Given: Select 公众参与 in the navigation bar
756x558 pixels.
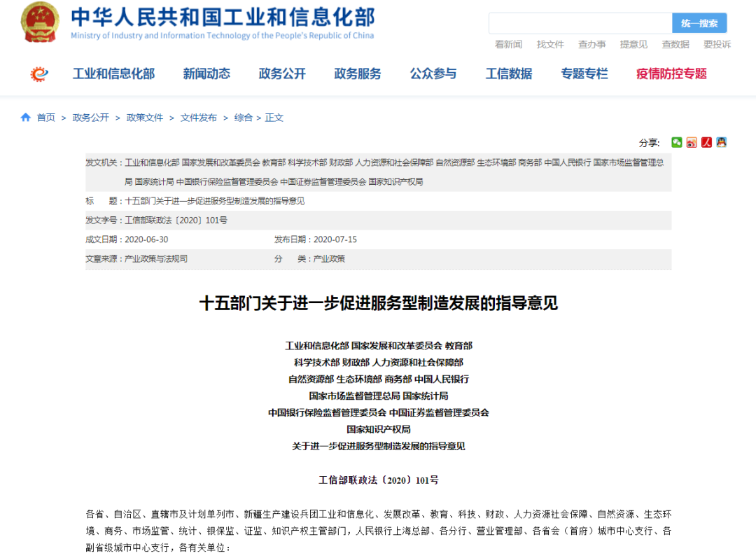Looking at the screenshot, I should tap(433, 74).
